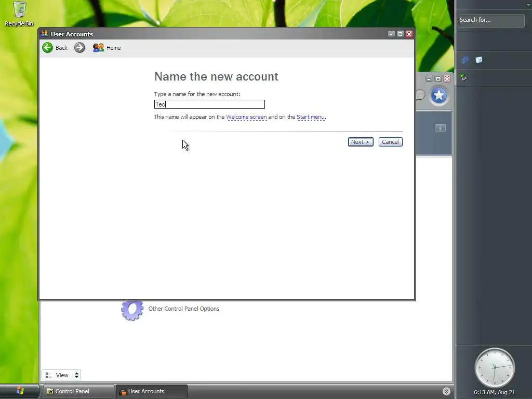
Task: Click the date and time display
Action: pos(495,392)
